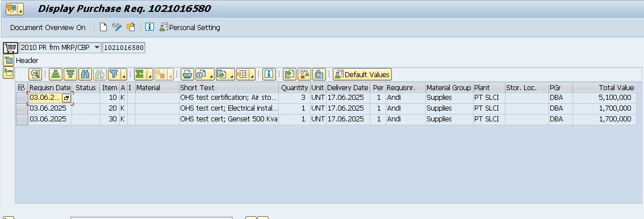Click the Material Group column header
The width and height of the screenshot is (644, 219).
pos(449,88)
